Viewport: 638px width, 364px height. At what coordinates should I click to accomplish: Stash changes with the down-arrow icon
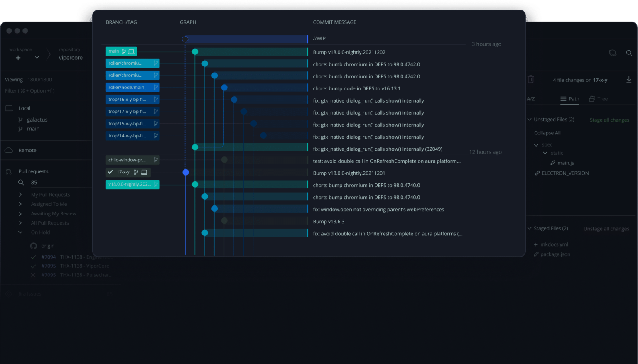click(629, 79)
